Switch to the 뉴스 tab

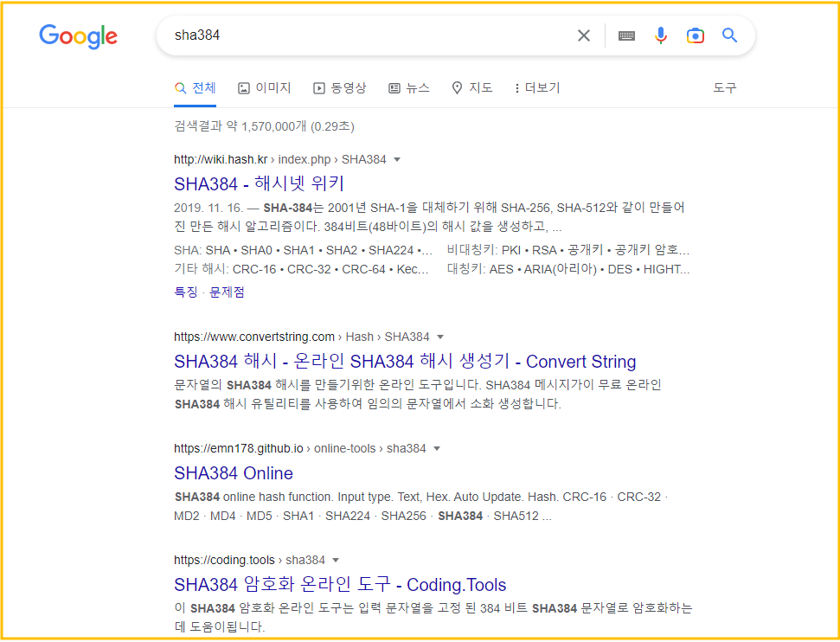pyautogui.click(x=409, y=87)
